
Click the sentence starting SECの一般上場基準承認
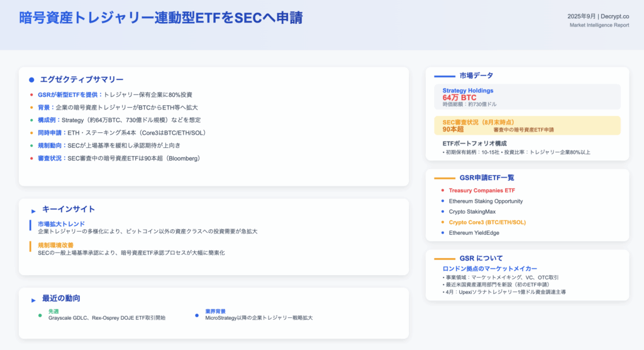pos(131,253)
